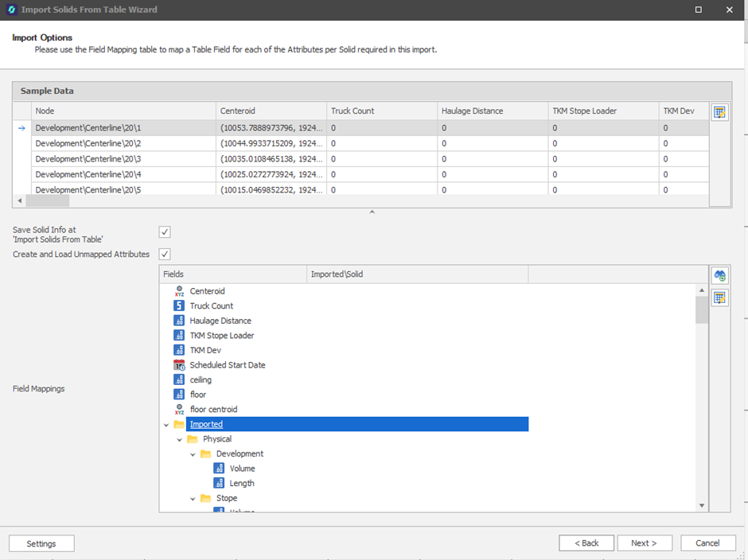Click the Back button
This screenshot has height=560, width=748.
[x=586, y=543]
